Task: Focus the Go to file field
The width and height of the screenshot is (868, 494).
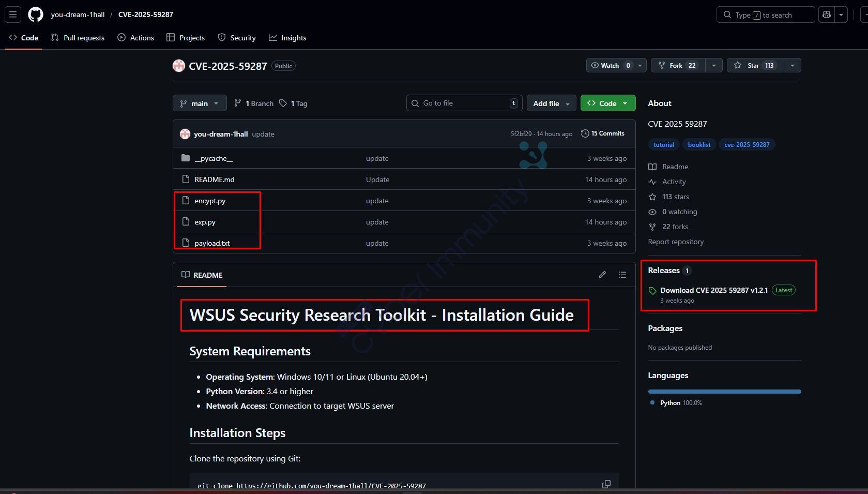Action: click(x=464, y=103)
